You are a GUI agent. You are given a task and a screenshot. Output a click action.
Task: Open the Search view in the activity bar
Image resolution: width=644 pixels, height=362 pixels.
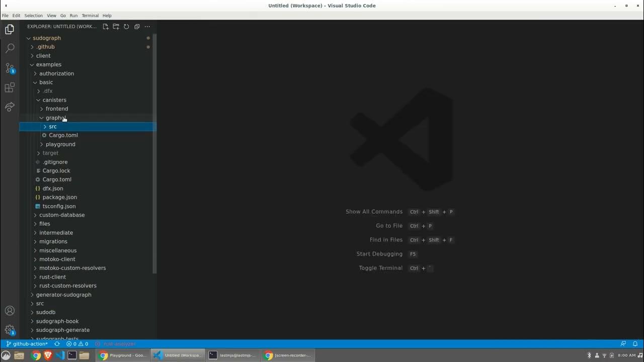[10, 49]
